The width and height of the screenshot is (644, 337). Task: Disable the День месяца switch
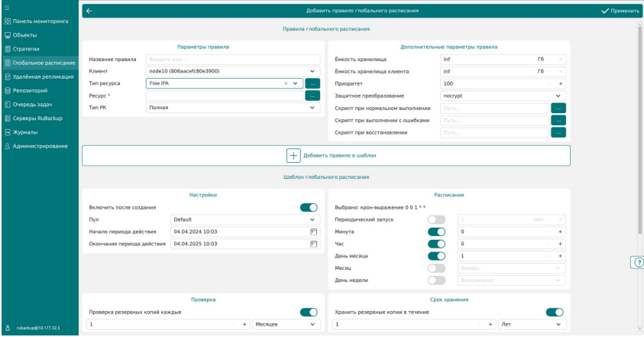pos(436,256)
